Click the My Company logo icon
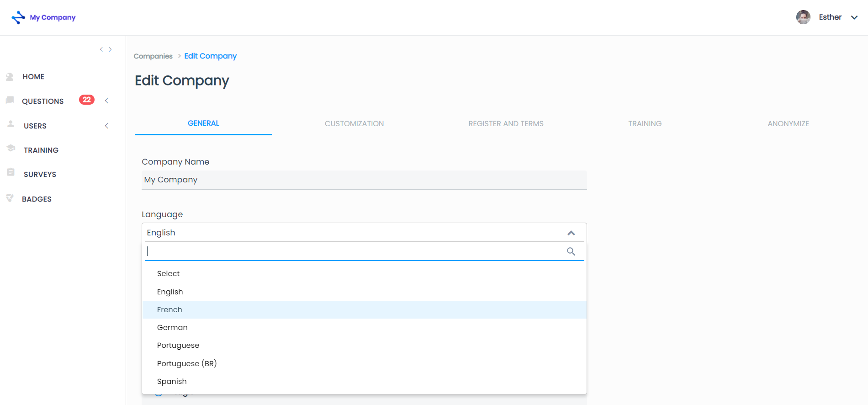This screenshot has height=405, width=868. [18, 17]
